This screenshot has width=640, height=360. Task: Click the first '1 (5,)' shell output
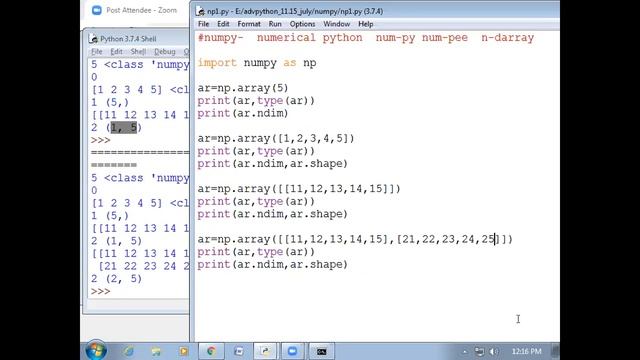point(110,102)
